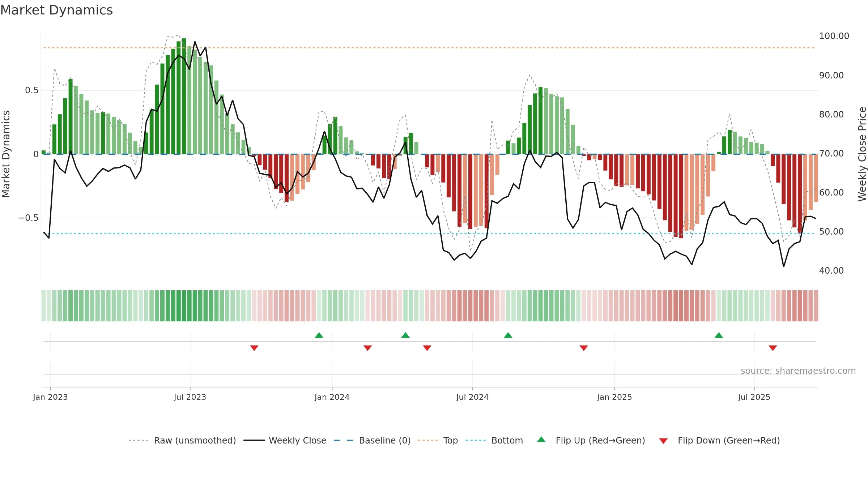Click the Jul 2025 axis label
Viewport: 868px width, 488px height.
click(754, 397)
